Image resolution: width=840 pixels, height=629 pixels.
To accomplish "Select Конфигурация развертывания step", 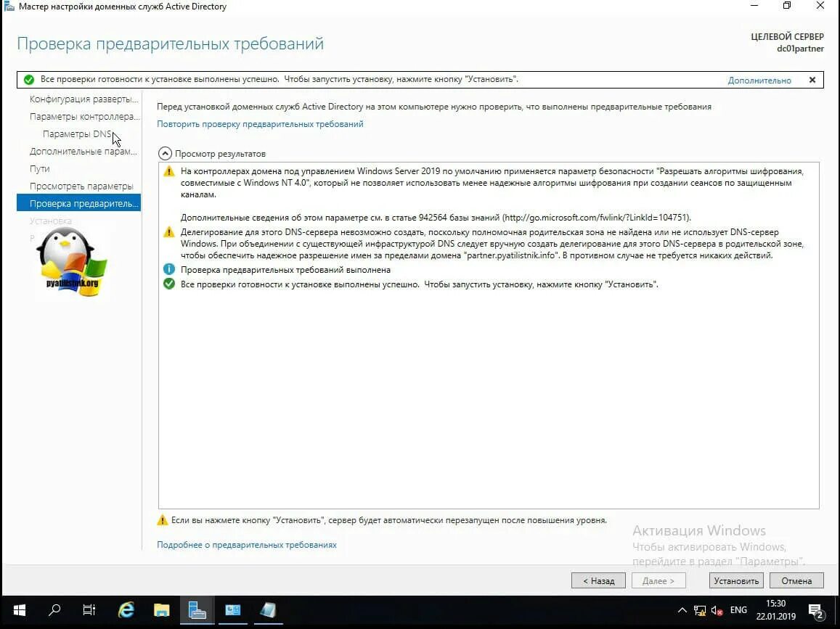I will point(83,99).
